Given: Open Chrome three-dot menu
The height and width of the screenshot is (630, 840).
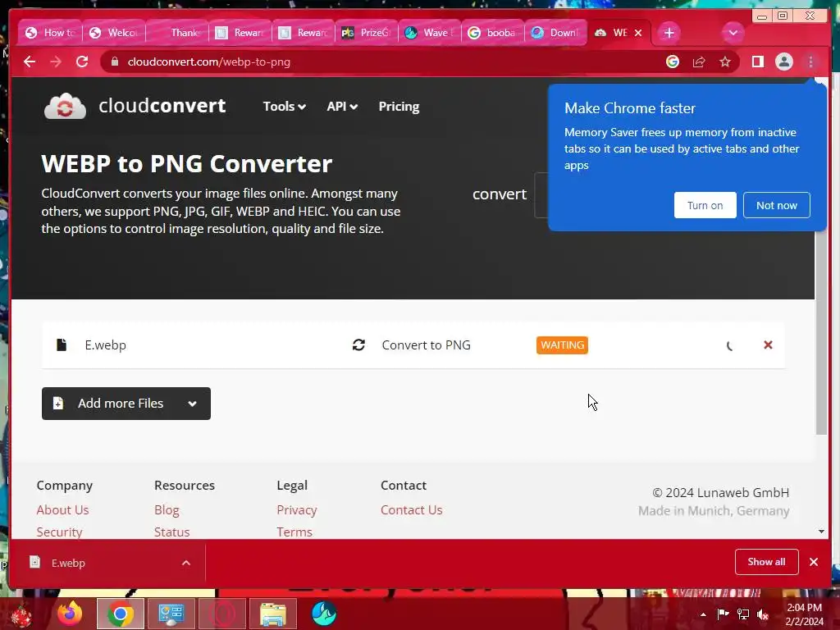Looking at the screenshot, I should pyautogui.click(x=810, y=62).
